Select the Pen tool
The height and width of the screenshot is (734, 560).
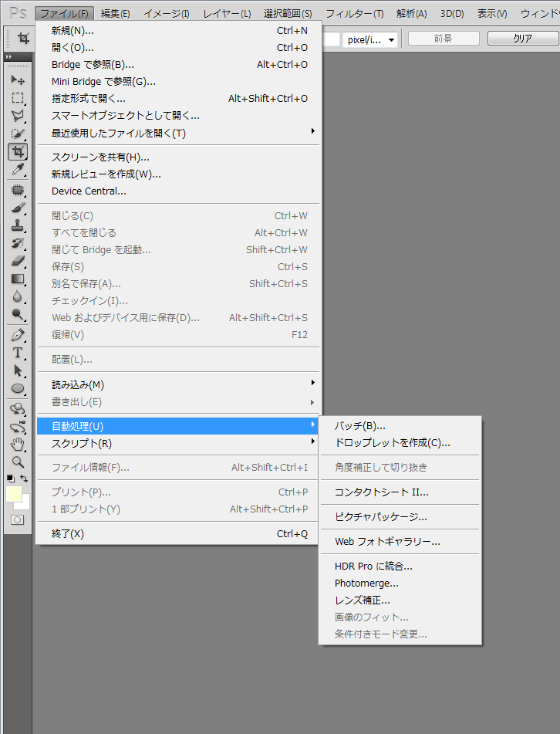point(18,335)
